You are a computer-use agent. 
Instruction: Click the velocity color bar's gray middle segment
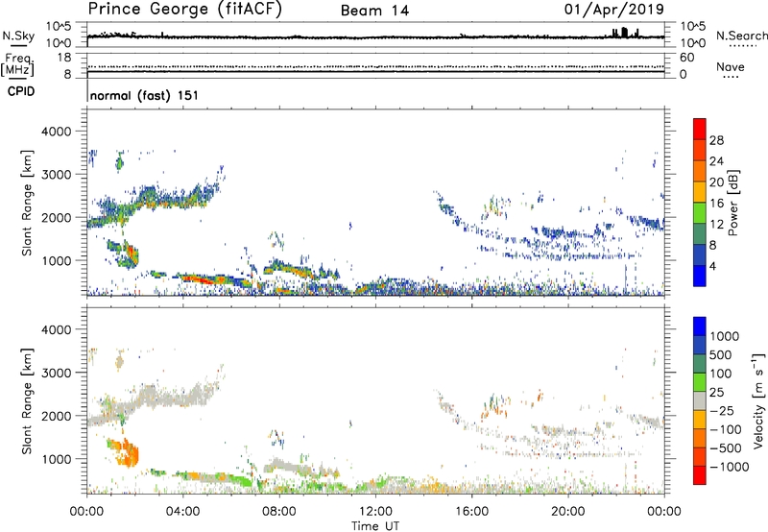tap(700, 400)
